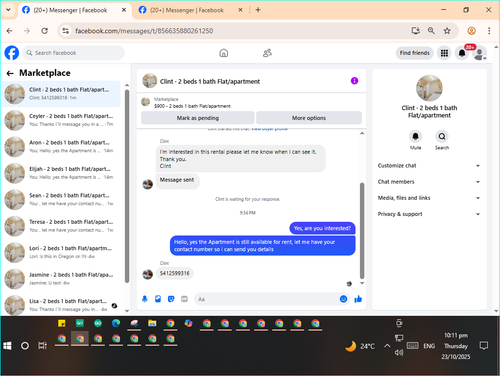Screen dimensions: 500x376
Task: Open browser zoom magnifier icon
Action: [431, 31]
